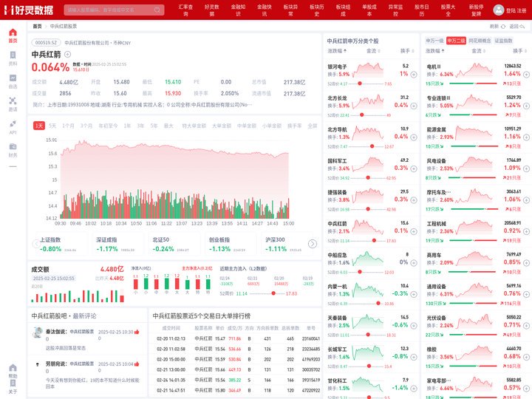Add 风电设备 sector with plus icon

click(526, 168)
